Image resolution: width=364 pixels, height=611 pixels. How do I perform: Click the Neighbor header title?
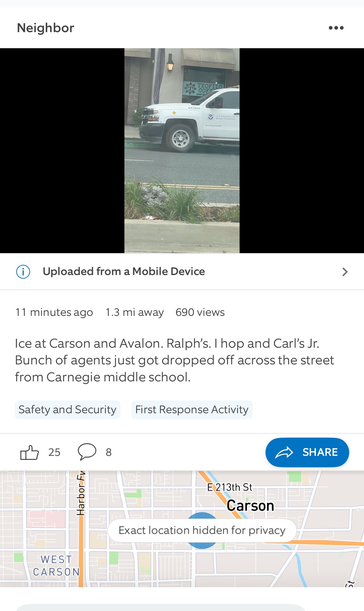pyautogui.click(x=46, y=28)
